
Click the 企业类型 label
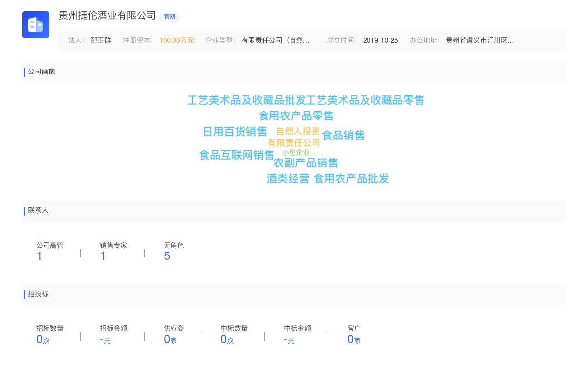pyautogui.click(x=220, y=41)
